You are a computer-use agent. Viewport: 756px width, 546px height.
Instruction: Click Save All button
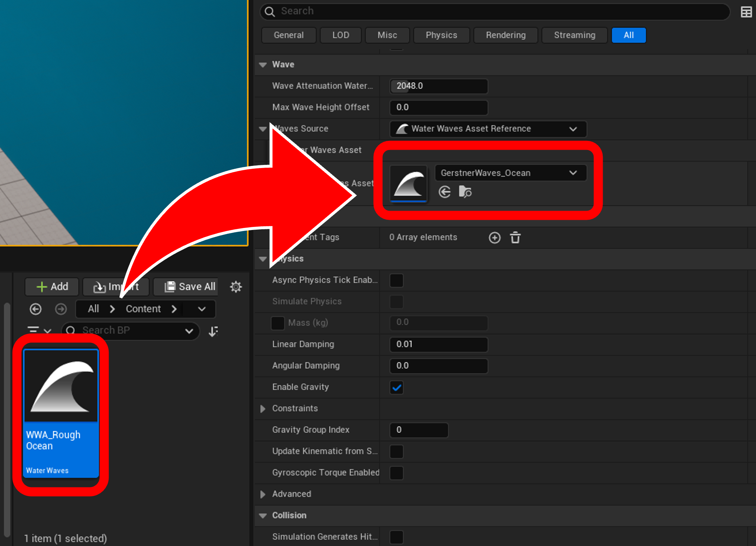coord(186,287)
